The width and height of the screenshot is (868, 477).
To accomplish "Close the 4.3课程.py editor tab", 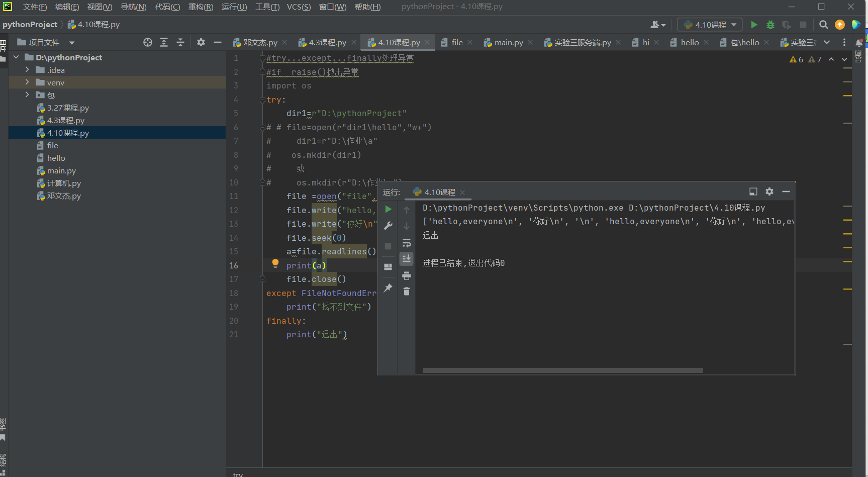I will coord(354,43).
